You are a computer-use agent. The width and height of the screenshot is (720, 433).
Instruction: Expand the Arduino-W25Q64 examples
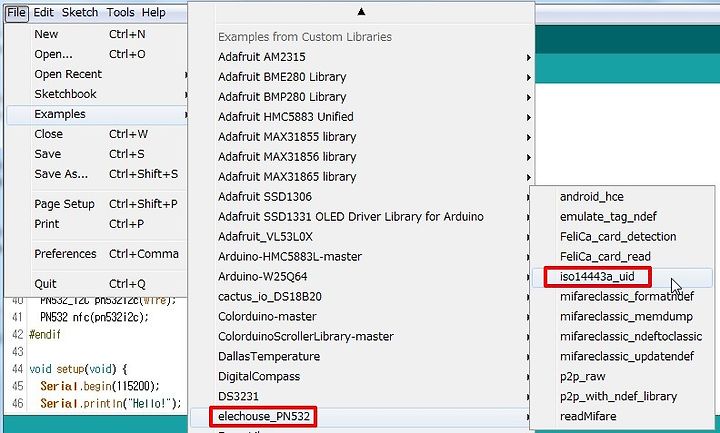point(360,277)
